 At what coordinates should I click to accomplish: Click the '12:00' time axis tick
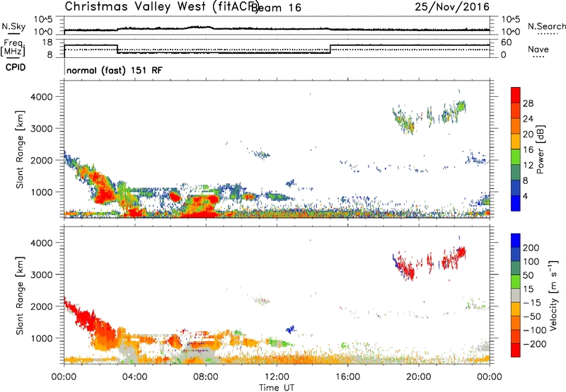coord(277,377)
